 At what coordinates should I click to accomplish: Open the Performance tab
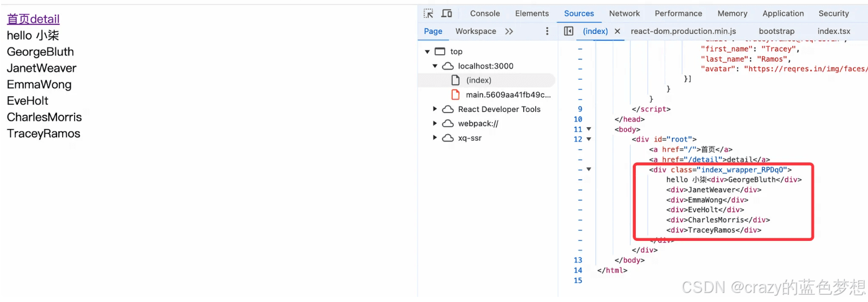coord(679,14)
